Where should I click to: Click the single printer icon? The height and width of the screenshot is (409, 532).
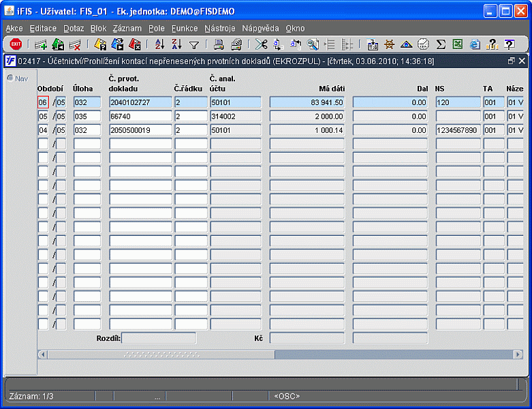pos(219,45)
